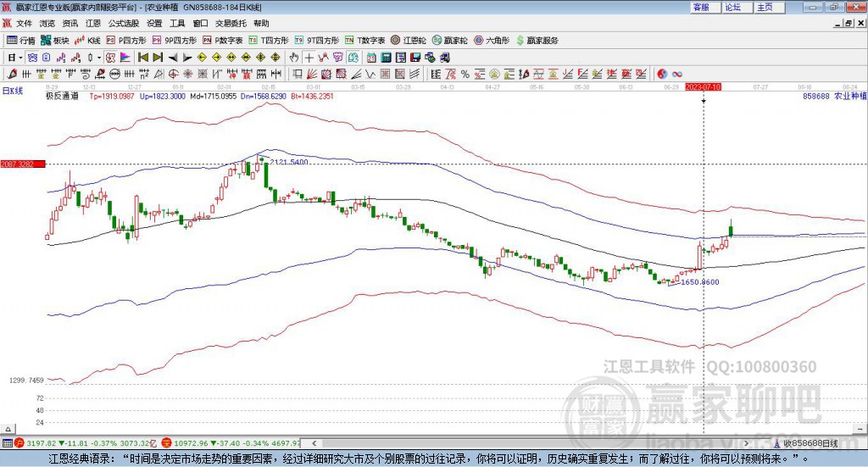Expand the candlestick style dropdown arrow

click(x=99, y=58)
